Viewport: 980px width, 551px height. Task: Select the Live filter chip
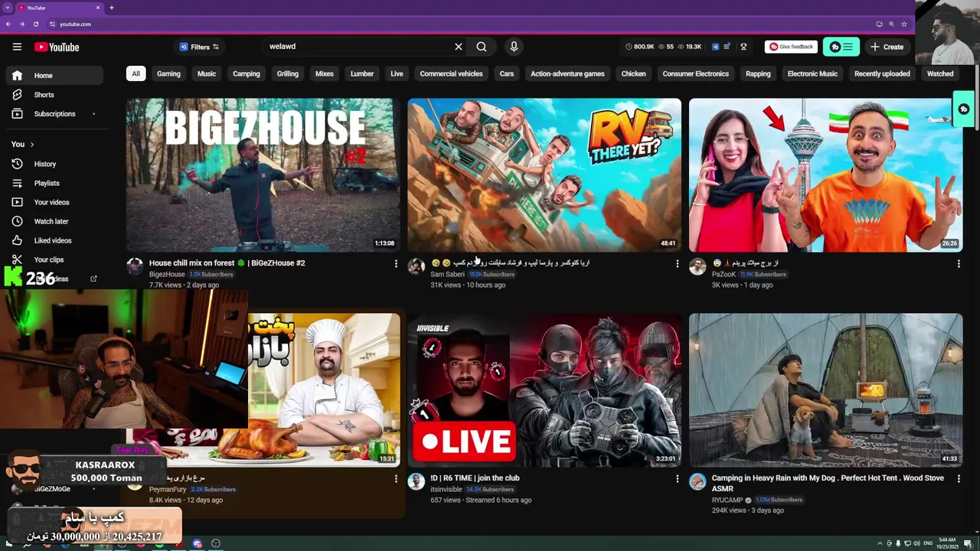397,73
